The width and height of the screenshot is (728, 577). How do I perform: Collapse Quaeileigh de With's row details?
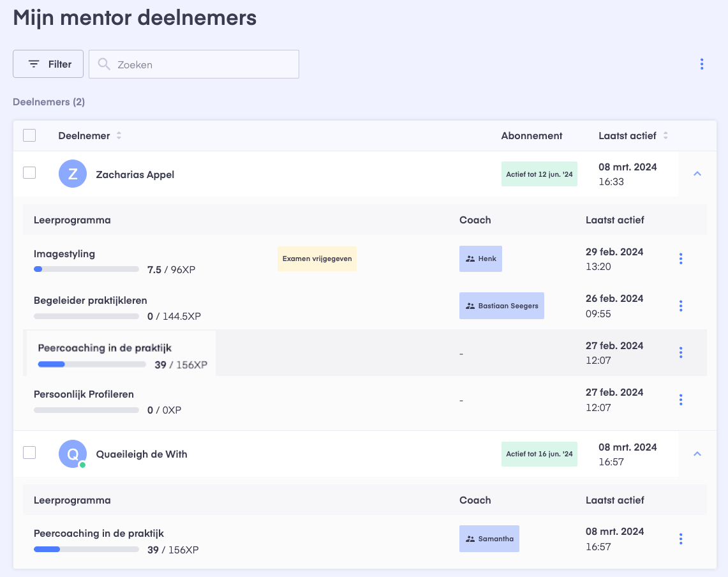tap(697, 454)
